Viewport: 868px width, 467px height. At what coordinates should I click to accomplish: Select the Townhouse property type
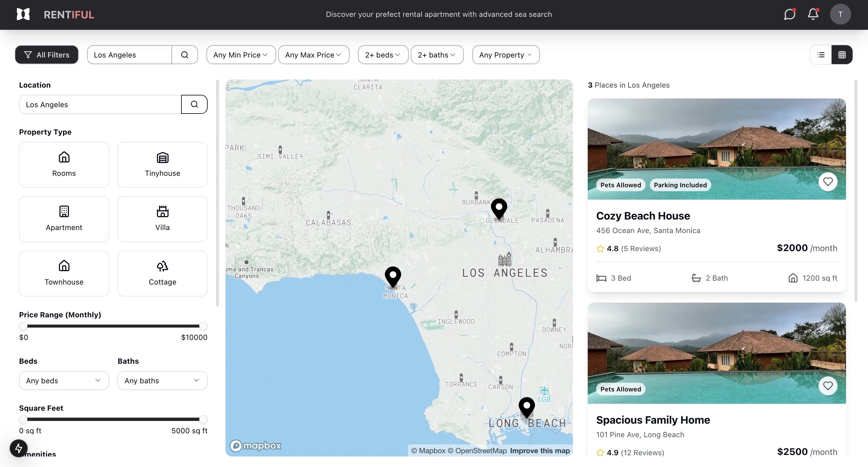pos(64,273)
